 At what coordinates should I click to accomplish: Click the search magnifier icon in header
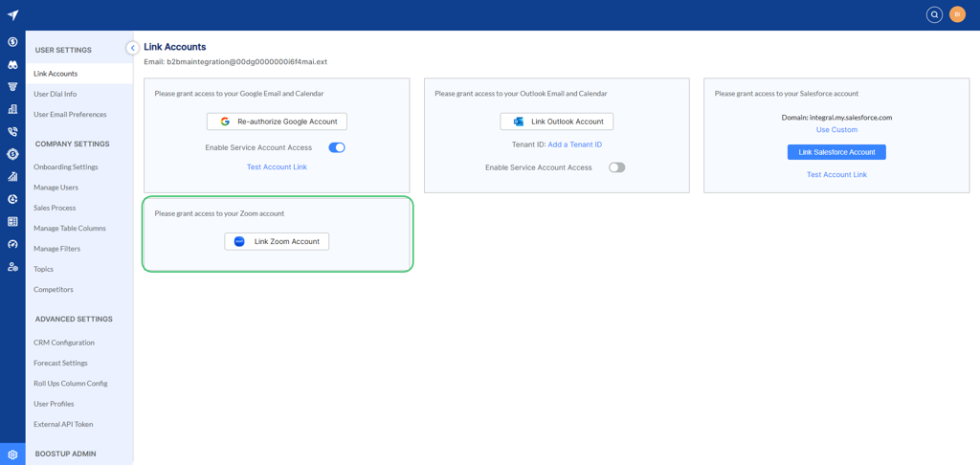click(x=934, y=14)
